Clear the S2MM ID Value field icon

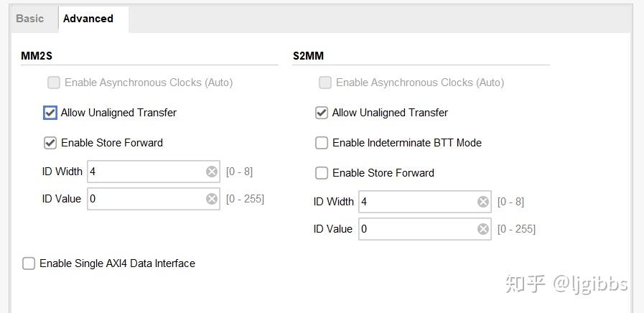pyautogui.click(x=483, y=229)
